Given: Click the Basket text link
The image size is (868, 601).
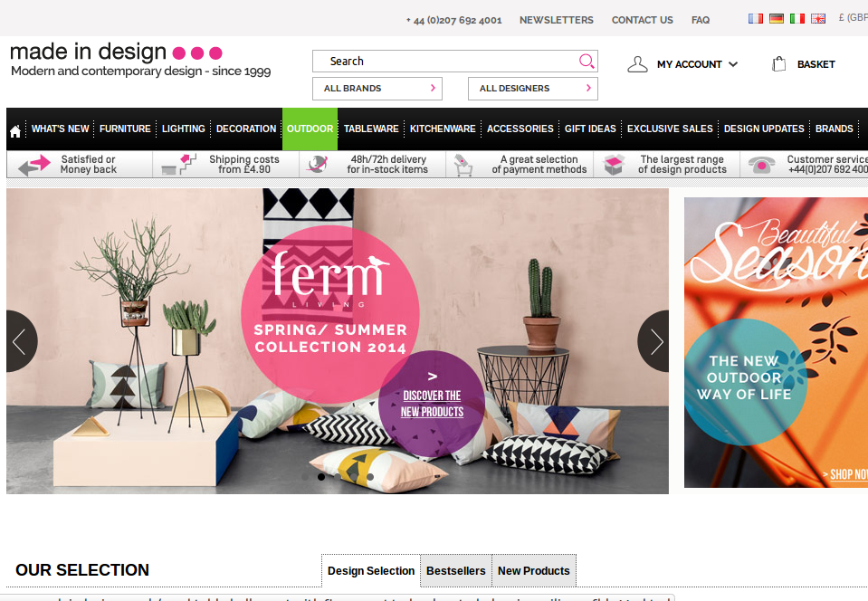Looking at the screenshot, I should pyautogui.click(x=816, y=64).
